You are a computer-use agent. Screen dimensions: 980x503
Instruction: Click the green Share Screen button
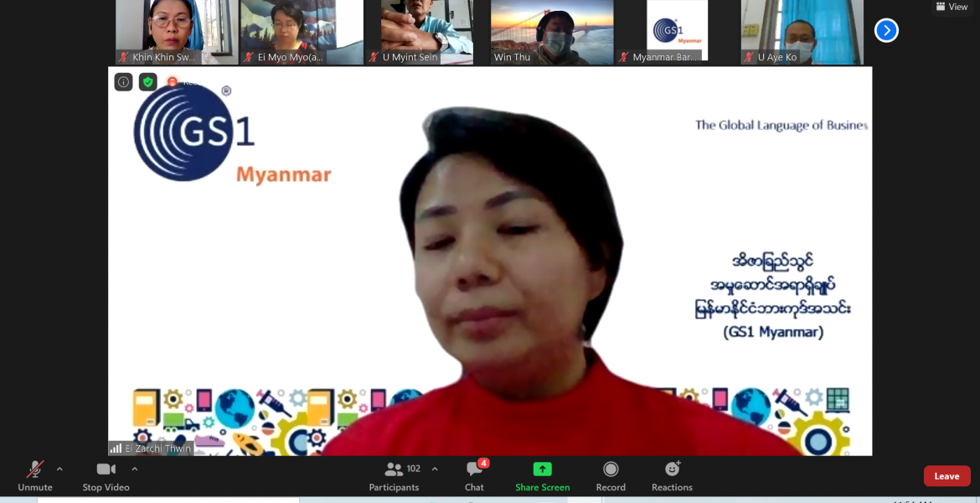pos(543,476)
